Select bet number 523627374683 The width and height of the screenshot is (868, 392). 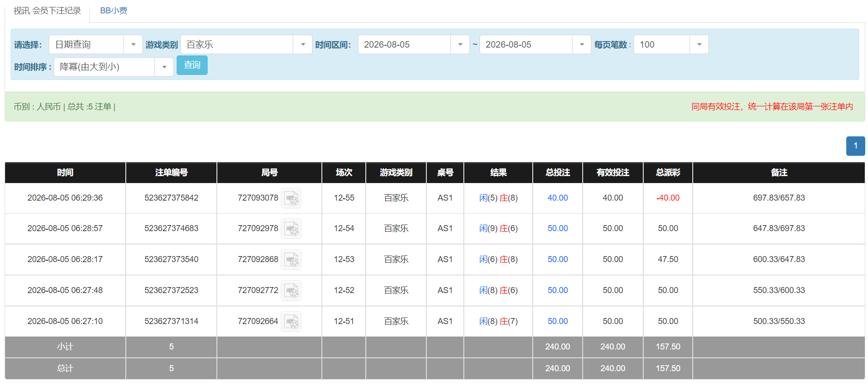click(171, 228)
